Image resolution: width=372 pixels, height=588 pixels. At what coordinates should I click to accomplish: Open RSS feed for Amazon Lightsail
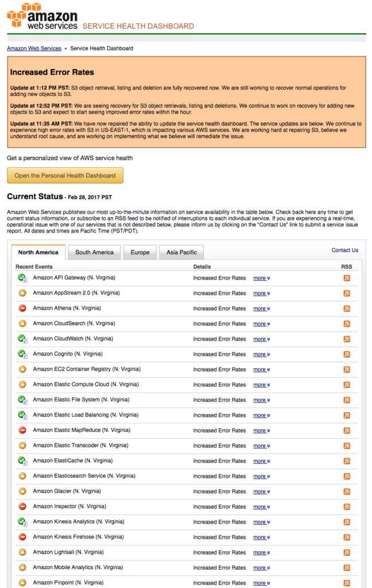tap(347, 552)
